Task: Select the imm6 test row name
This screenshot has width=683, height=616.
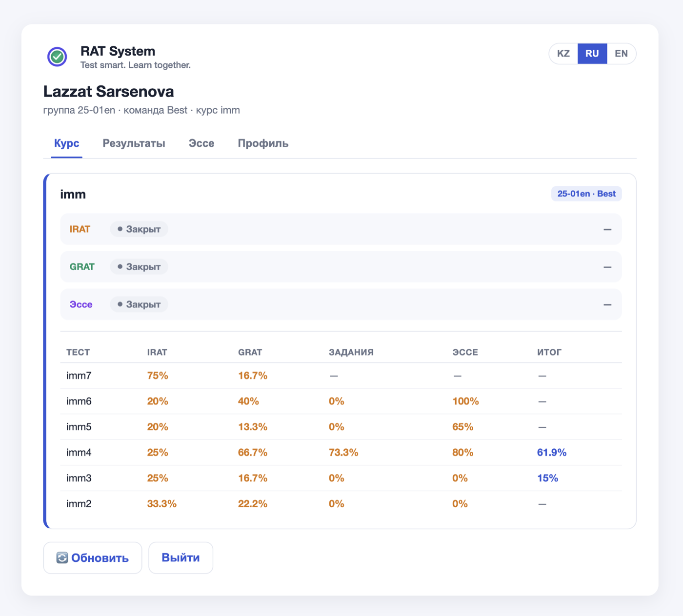Action: point(79,401)
